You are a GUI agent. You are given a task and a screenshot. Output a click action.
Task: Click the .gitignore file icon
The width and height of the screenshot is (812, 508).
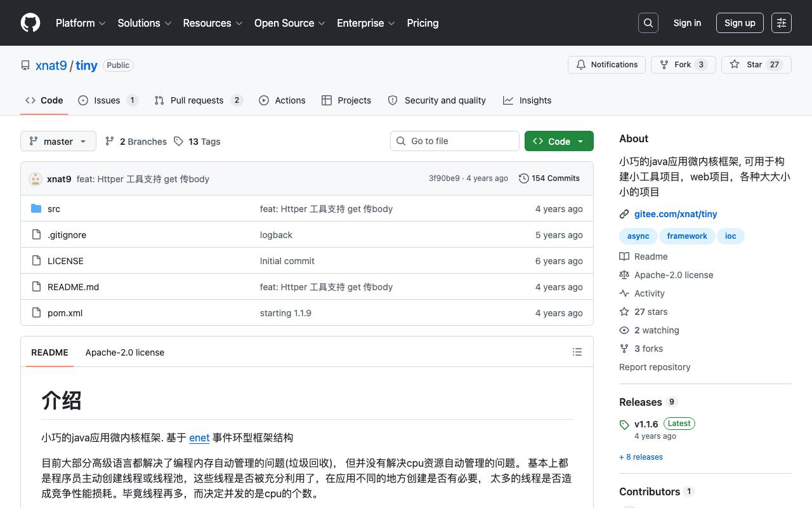(x=36, y=235)
